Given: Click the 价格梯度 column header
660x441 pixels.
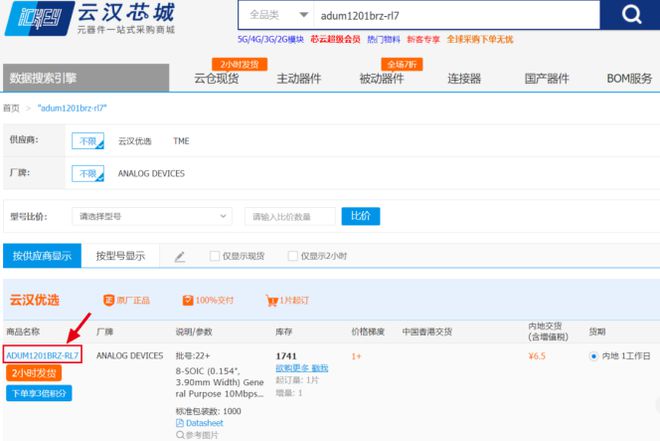Looking at the screenshot, I should [x=368, y=332].
